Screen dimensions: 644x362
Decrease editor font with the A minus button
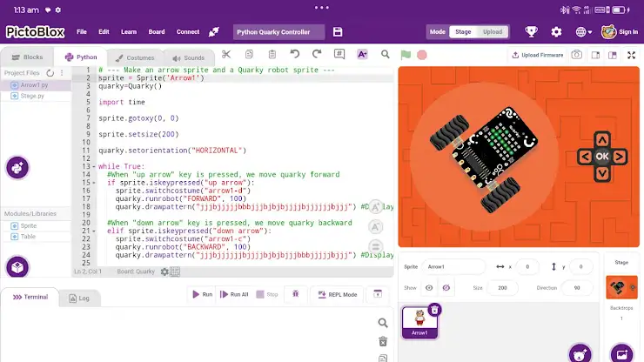[x=375, y=227]
